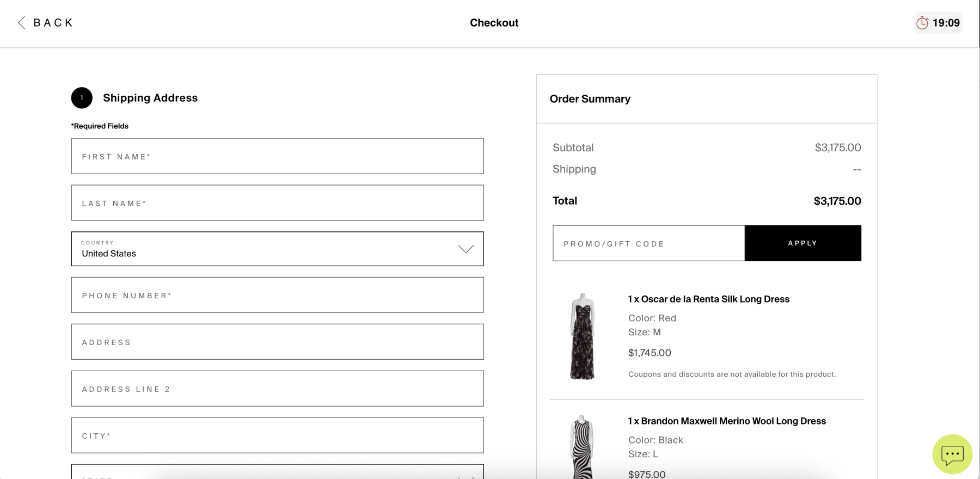The image size is (980, 479).
Task: Open the Oscar de la Renta dress thumbnail
Action: pos(582,336)
